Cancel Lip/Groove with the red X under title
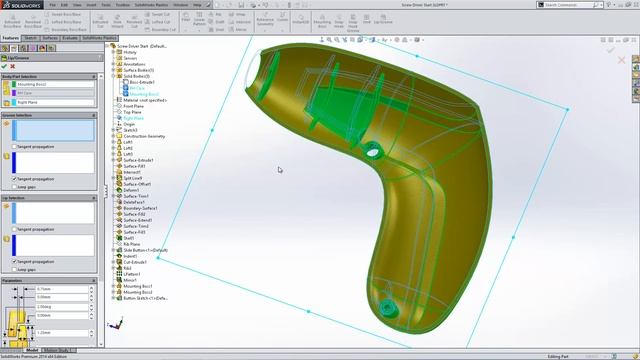Viewport: 640px width, 360px height. [x=13, y=66]
